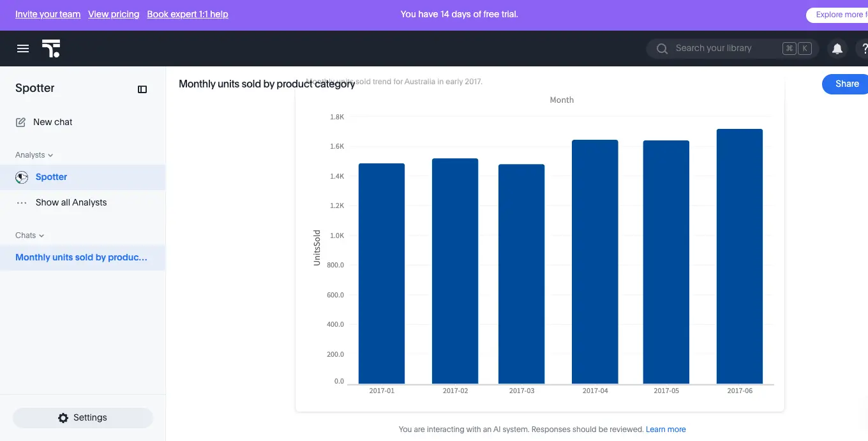Click the chat title Monthly units sold by product category
868x441 pixels.
267,84
